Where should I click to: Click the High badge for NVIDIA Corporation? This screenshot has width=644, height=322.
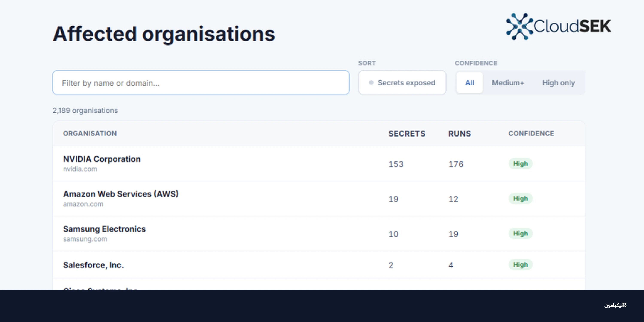pyautogui.click(x=521, y=164)
